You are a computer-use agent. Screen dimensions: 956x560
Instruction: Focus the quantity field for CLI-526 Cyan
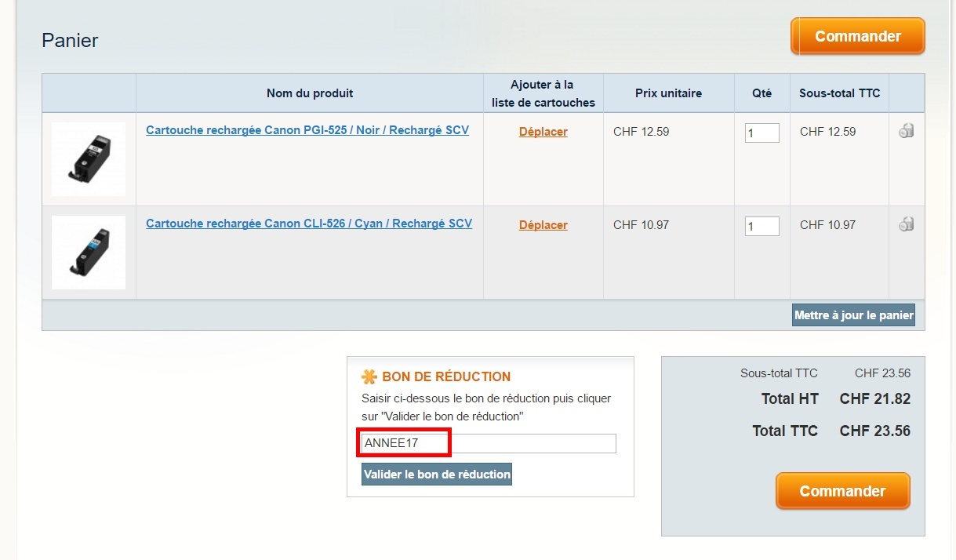[x=762, y=227]
